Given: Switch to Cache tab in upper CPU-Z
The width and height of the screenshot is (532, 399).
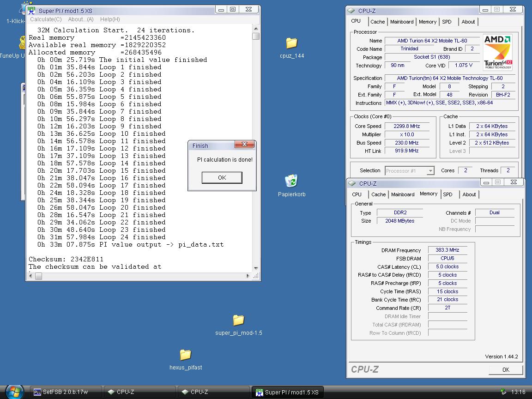Looking at the screenshot, I should tap(378, 22).
